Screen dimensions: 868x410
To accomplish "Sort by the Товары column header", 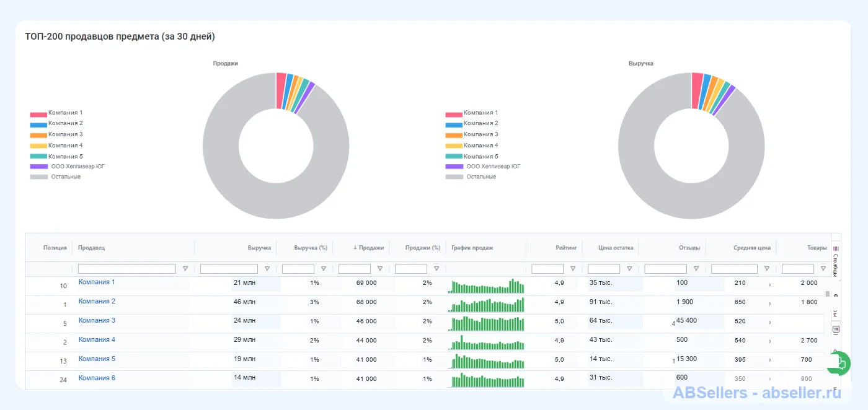I will pos(817,248).
